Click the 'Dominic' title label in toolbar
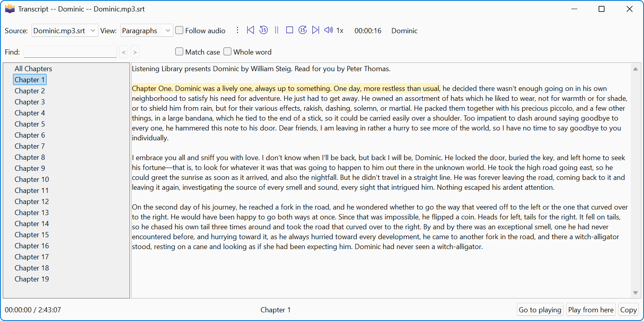The width and height of the screenshot is (644, 321). pyautogui.click(x=404, y=30)
